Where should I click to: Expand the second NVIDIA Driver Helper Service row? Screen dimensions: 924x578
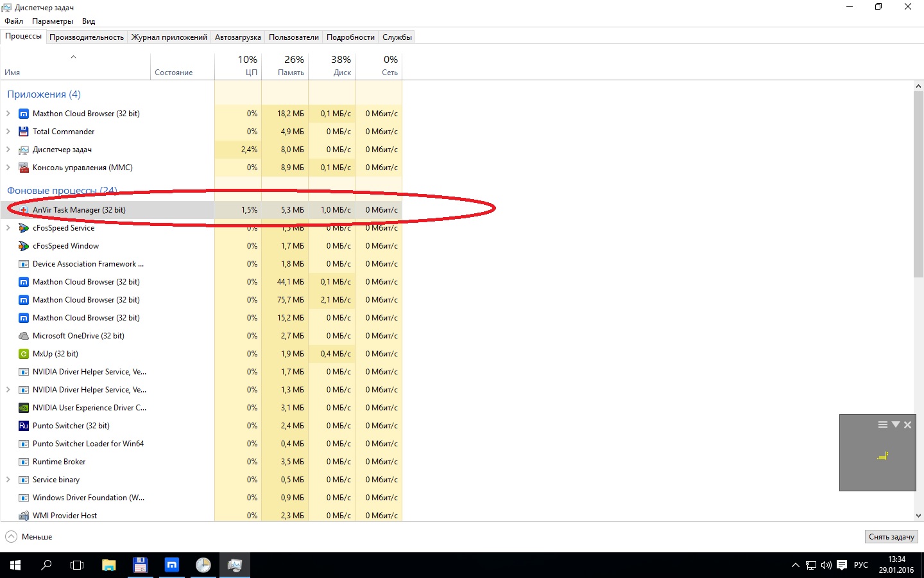(x=8, y=390)
